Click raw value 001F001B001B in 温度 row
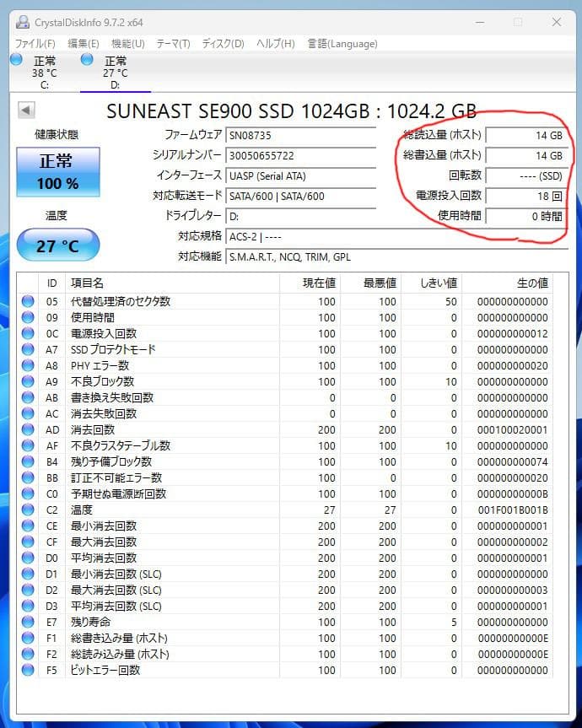 (513, 510)
